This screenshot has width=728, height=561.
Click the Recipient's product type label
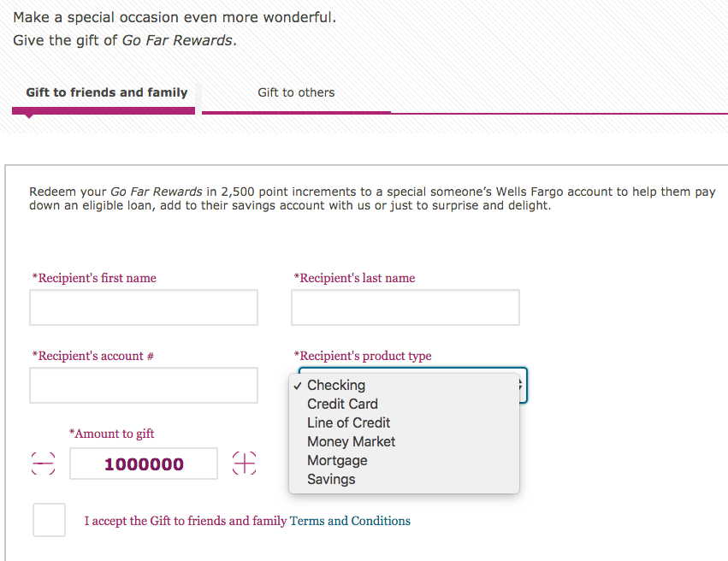coord(363,356)
